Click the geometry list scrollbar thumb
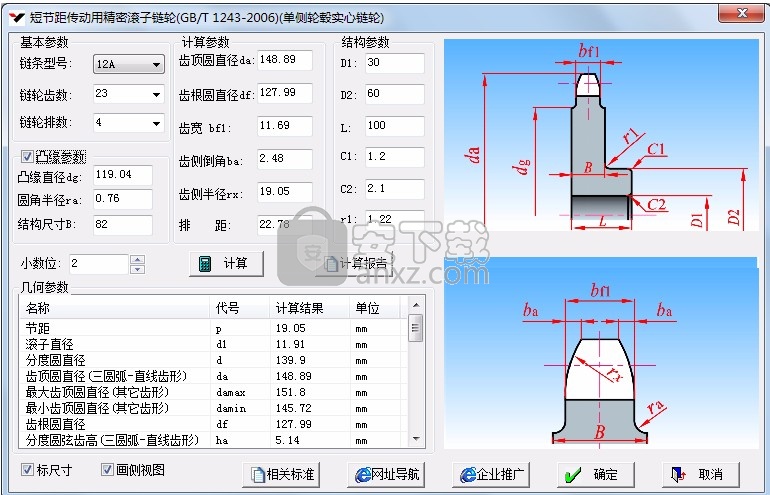Screen dimensions: 770x495 point(416,328)
